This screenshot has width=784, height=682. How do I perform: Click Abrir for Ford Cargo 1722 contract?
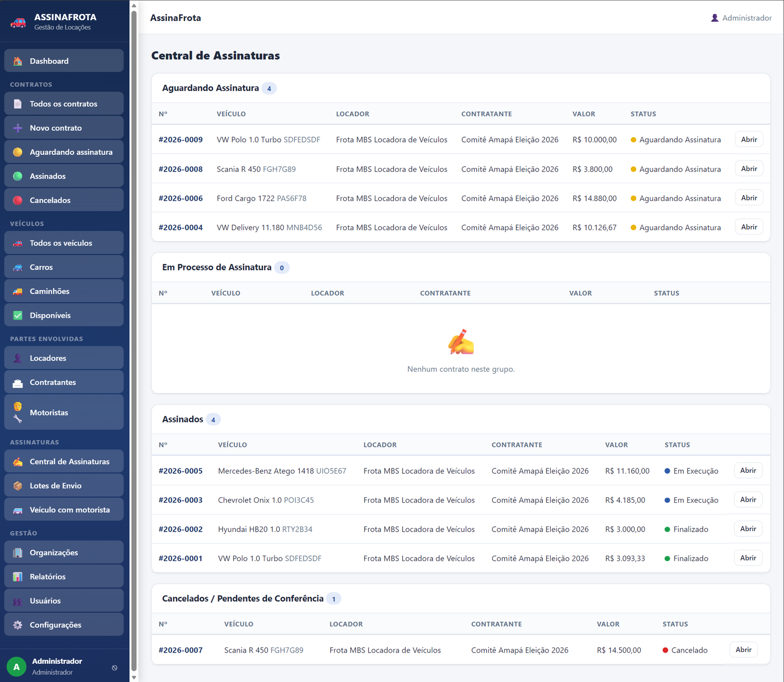pos(749,197)
